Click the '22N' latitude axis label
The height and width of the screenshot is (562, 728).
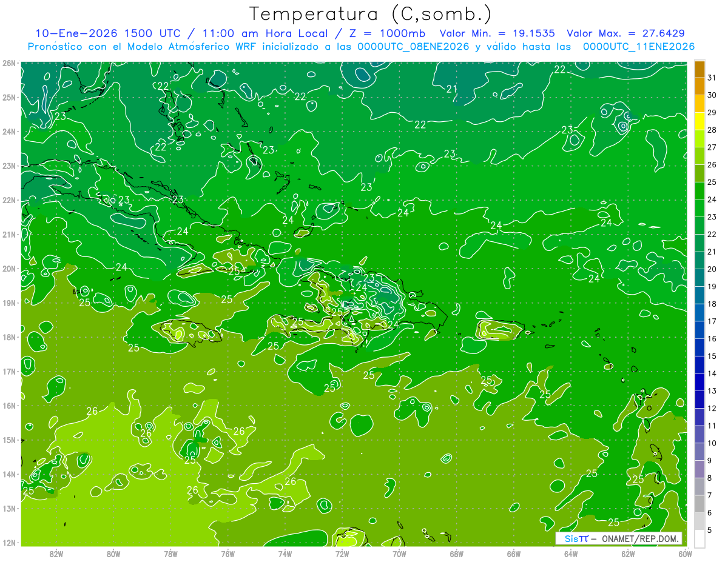tap(10, 200)
